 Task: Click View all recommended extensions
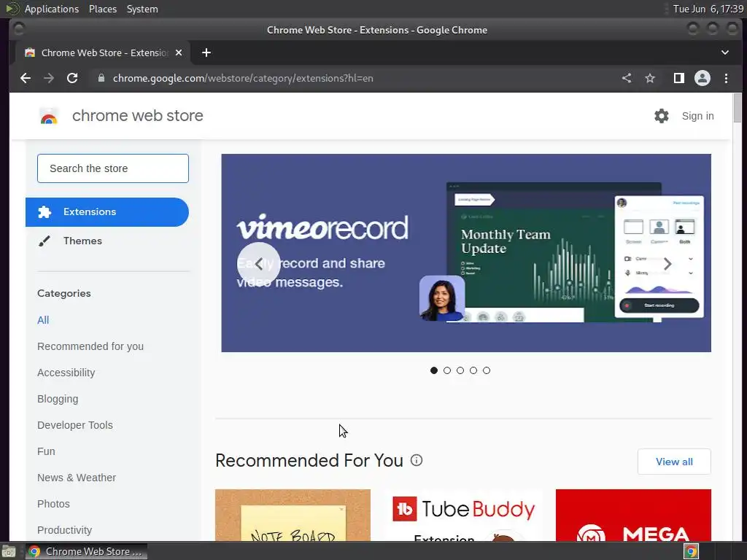tap(674, 462)
